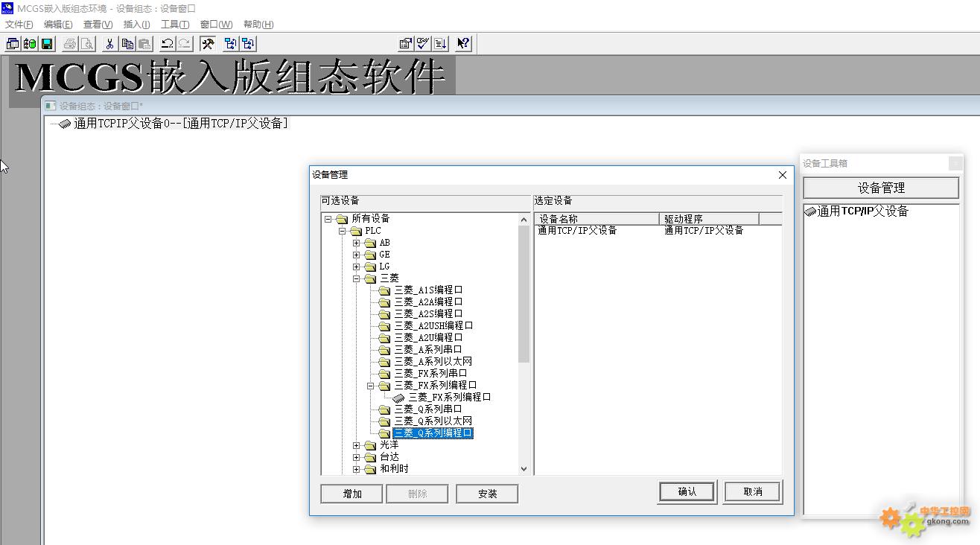Cancel with the 取消 button

click(753, 492)
